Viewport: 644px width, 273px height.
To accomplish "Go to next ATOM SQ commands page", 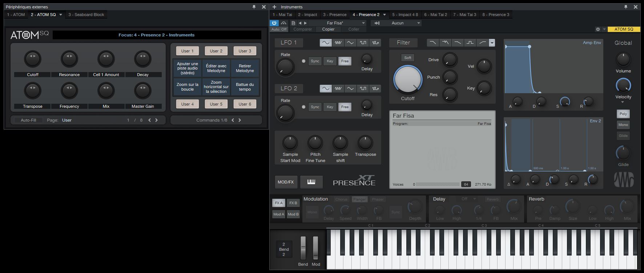I will click(240, 120).
